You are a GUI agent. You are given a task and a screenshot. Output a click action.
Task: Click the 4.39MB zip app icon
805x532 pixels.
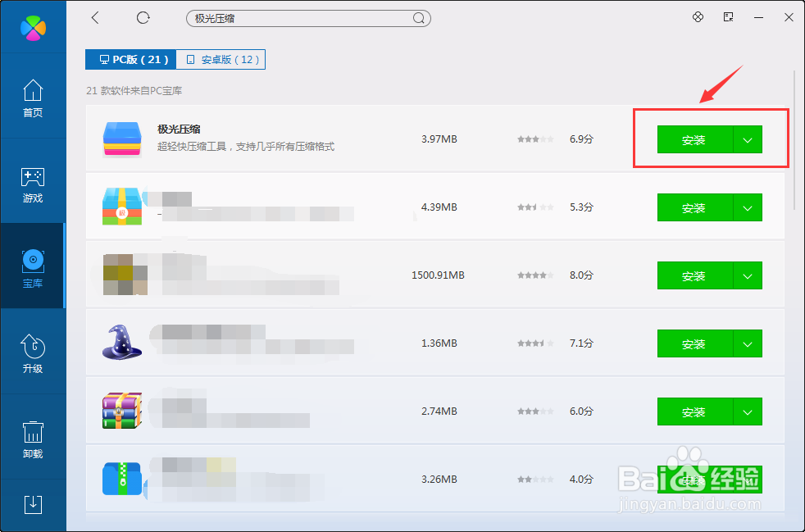pyautogui.click(x=122, y=207)
